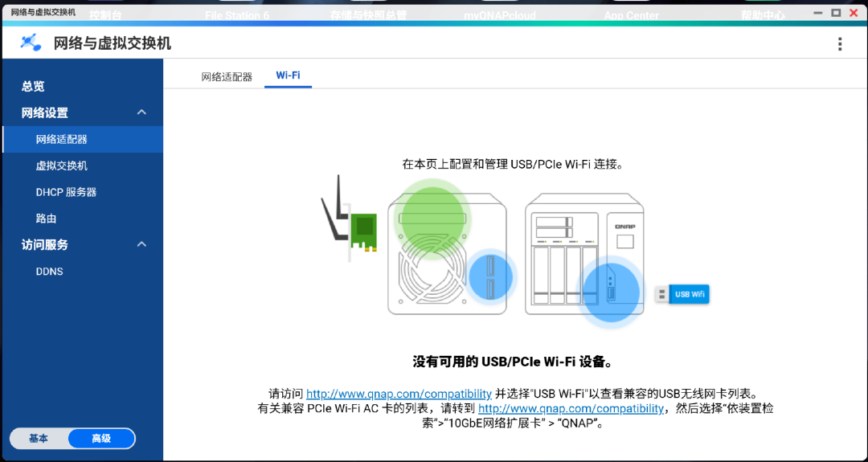Open 存储与快照总管 on the desktop
Viewport: 868px width, 462px height.
click(x=368, y=15)
